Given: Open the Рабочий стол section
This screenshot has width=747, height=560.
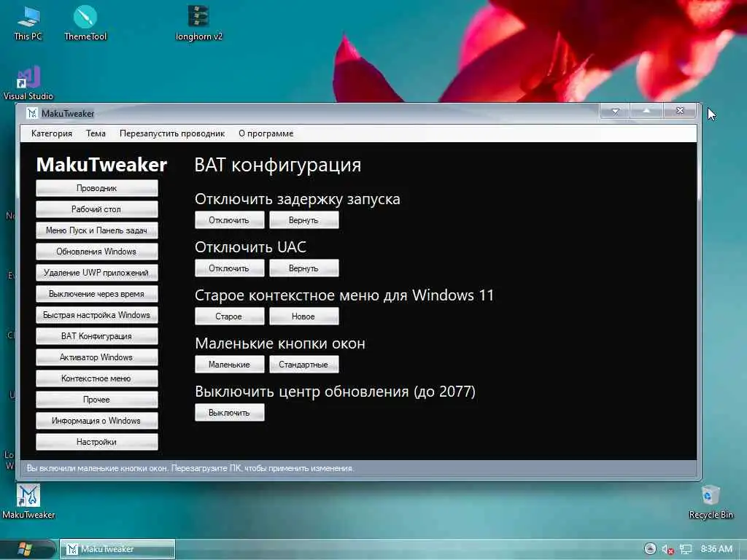Looking at the screenshot, I should click(97, 209).
